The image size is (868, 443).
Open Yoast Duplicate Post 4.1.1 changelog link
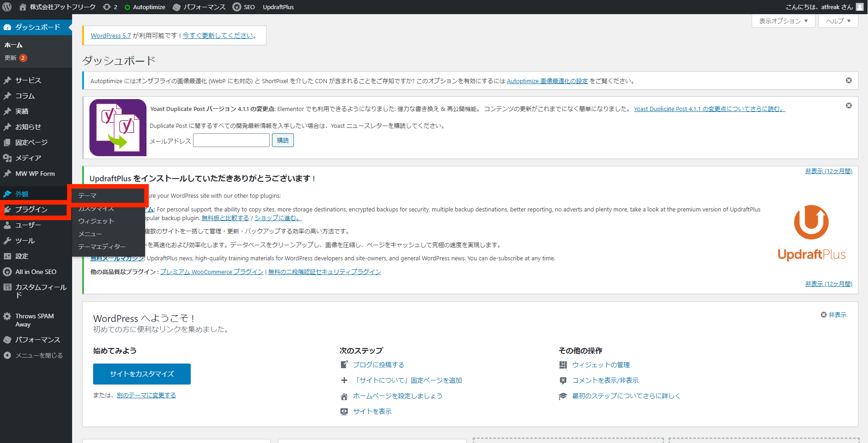tap(709, 109)
